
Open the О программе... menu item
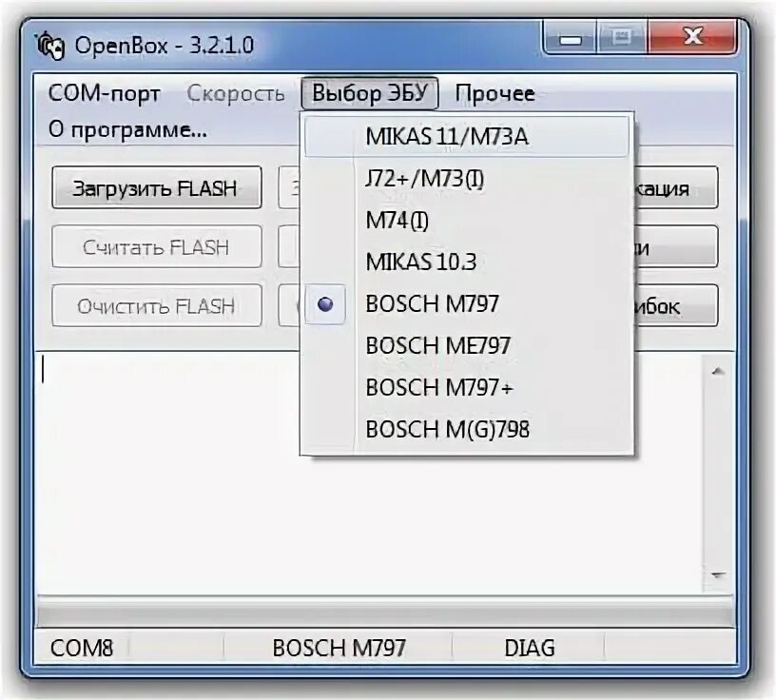point(127,129)
